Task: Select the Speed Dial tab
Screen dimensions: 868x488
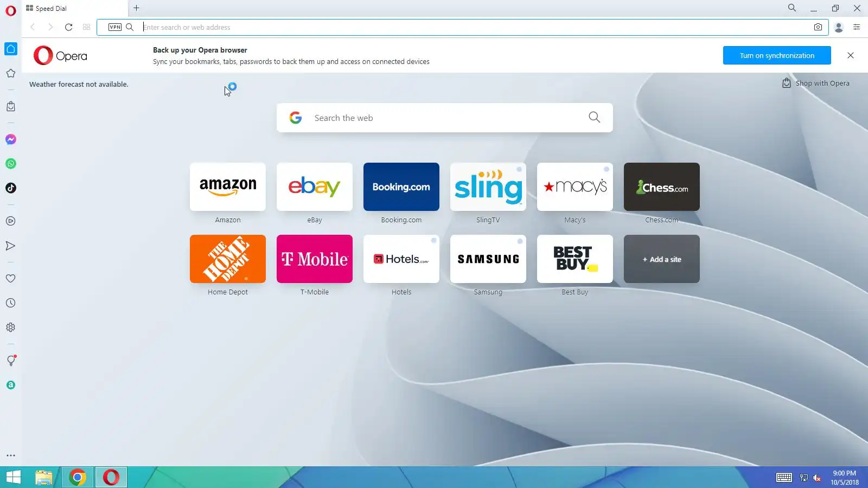Action: tap(75, 8)
